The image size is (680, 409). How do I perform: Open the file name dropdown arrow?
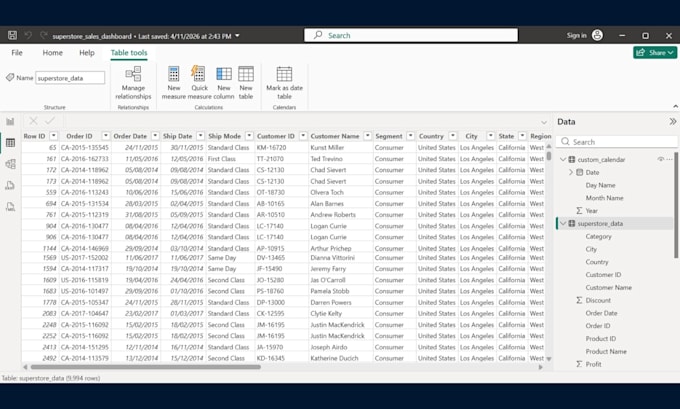[237, 36]
